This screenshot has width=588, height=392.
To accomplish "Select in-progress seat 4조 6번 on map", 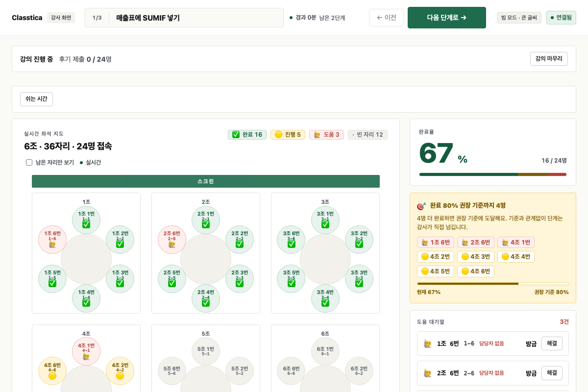I will pyautogui.click(x=52, y=371).
